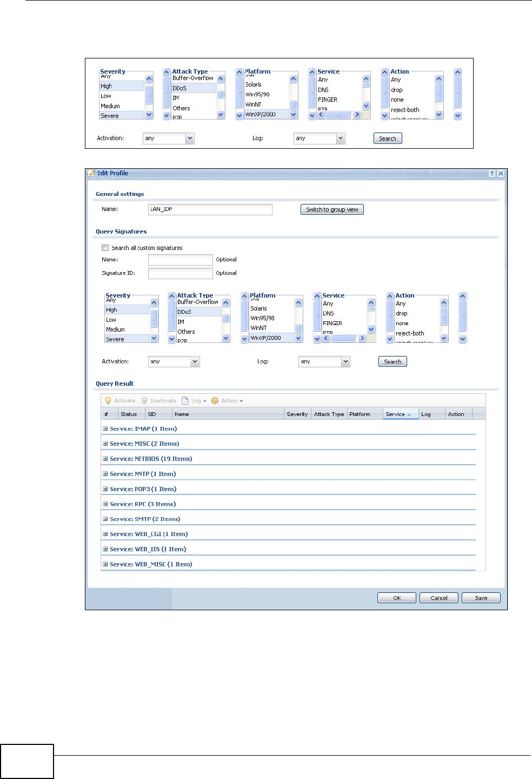Expand the Service: IMAP (1 Item) group
532x779 pixels.
pos(105,428)
